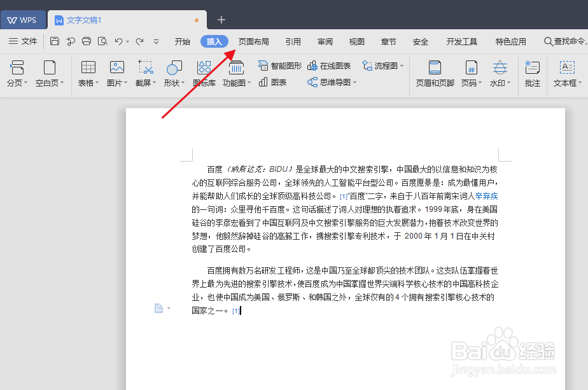Insert a comment (批注)

tap(532, 74)
